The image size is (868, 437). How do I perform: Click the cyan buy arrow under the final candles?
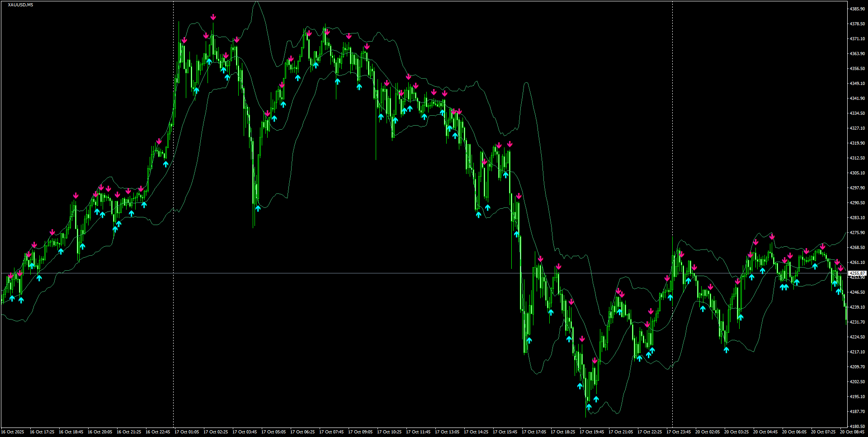[x=839, y=291]
